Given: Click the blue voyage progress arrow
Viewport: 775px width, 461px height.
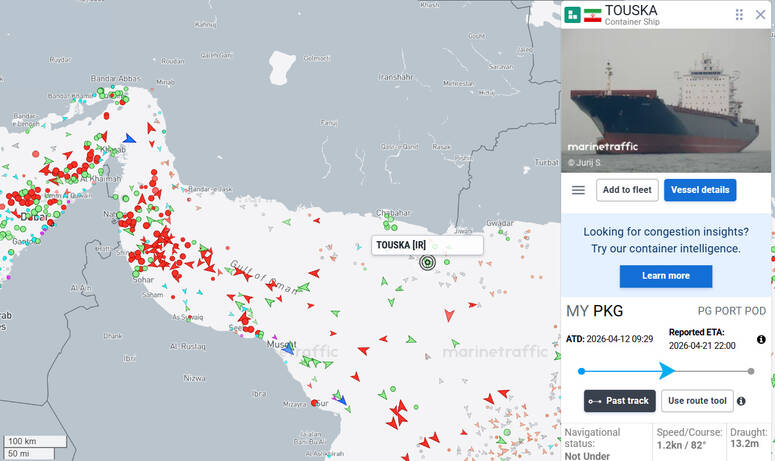Looking at the screenshot, I should 667,371.
